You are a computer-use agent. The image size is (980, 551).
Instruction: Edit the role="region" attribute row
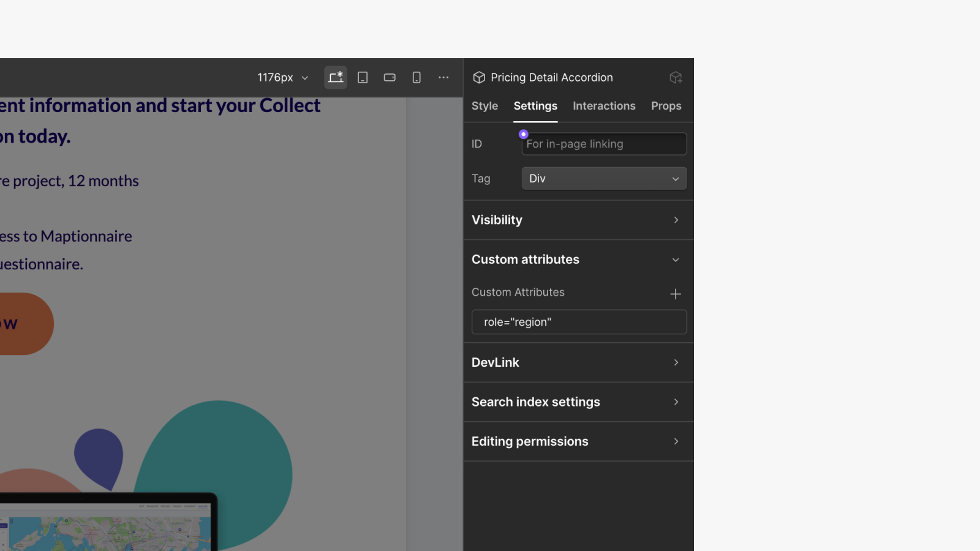click(579, 322)
